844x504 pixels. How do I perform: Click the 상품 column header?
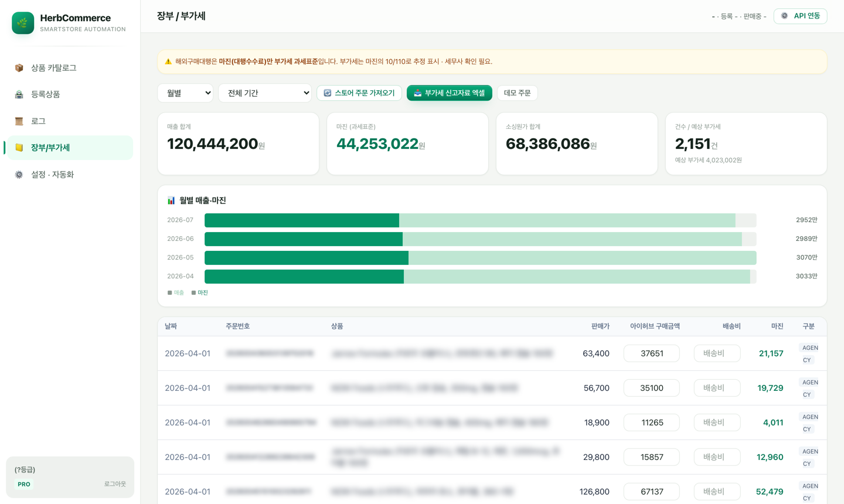point(337,326)
